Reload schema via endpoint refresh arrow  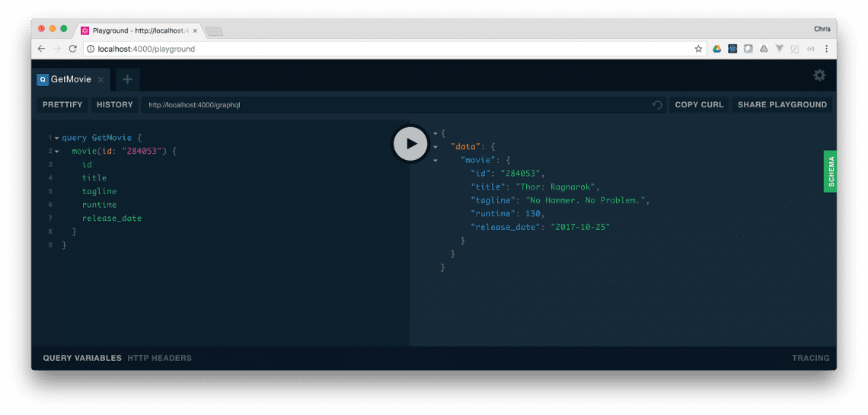pyautogui.click(x=657, y=105)
